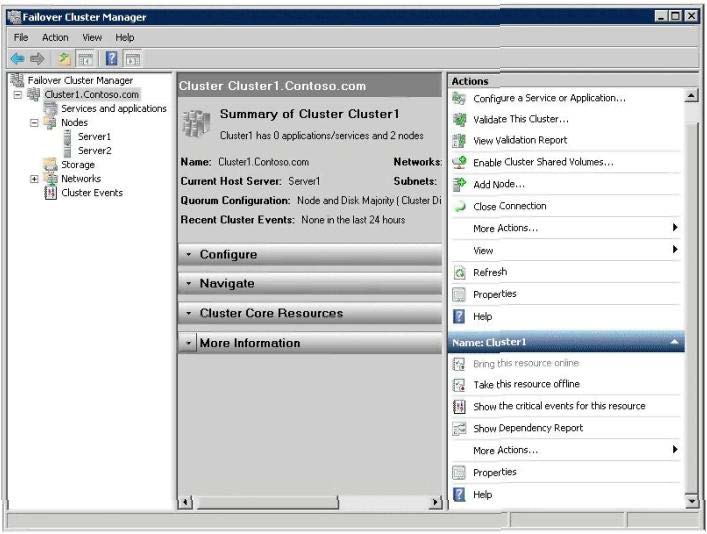
Task: Expand the Navigate section
Action: click(x=189, y=284)
